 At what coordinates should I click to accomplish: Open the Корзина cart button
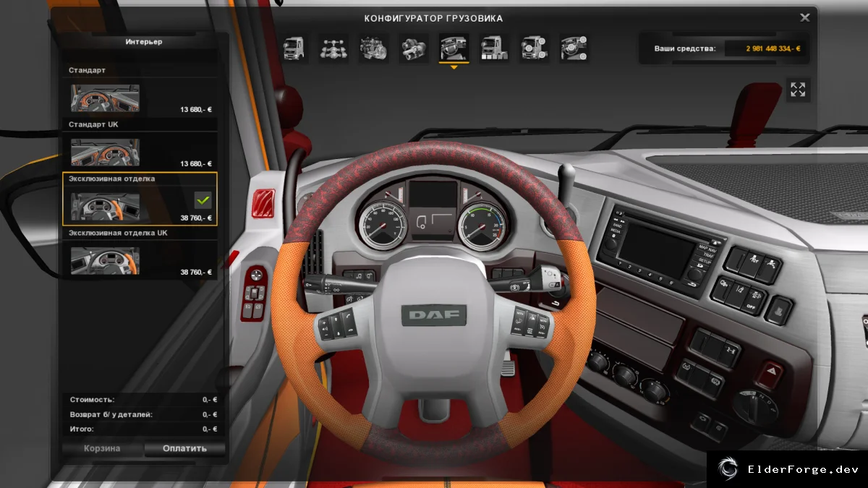click(102, 448)
